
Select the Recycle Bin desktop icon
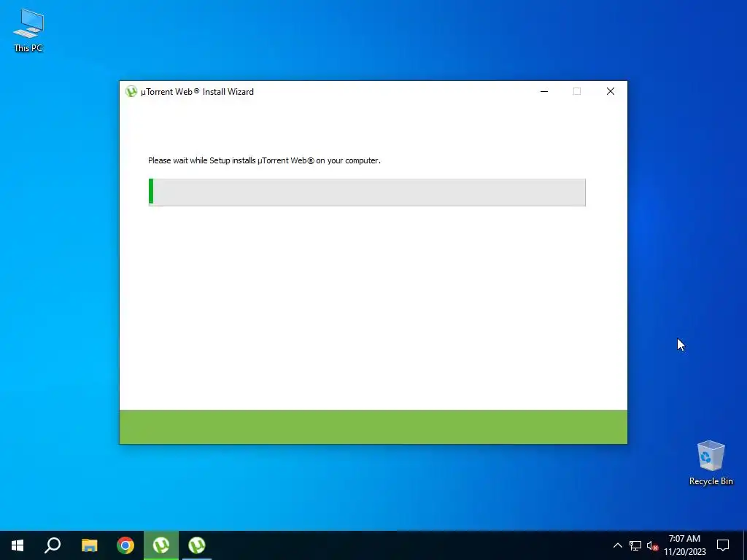tap(711, 463)
